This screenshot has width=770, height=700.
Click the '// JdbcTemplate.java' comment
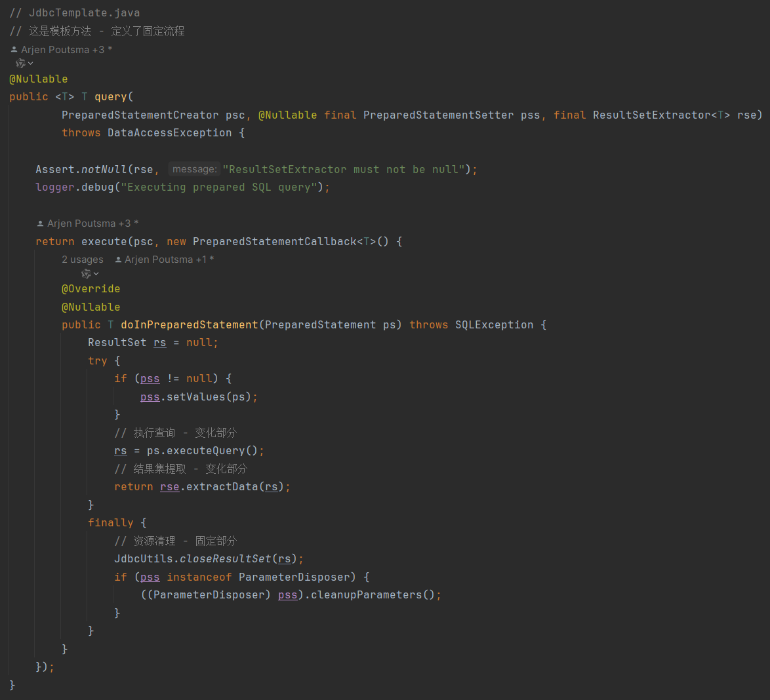[75, 12]
